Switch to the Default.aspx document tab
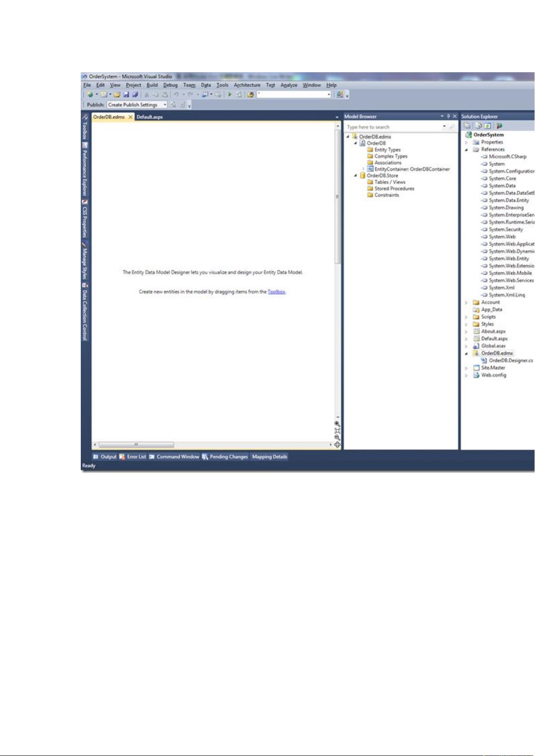The image size is (535, 756). pos(149,117)
